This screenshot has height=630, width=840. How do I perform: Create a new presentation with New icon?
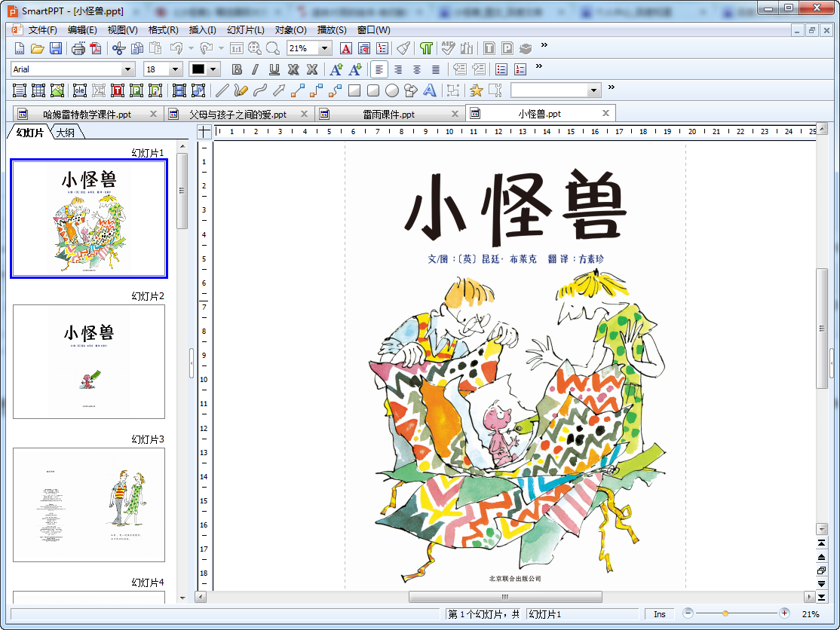tap(20, 49)
